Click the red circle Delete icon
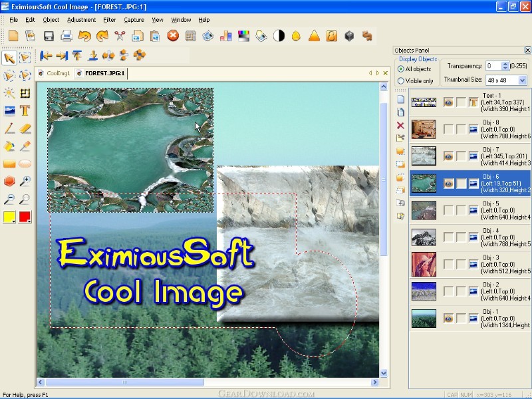Image resolution: width=532 pixels, height=399 pixels. pos(173,36)
